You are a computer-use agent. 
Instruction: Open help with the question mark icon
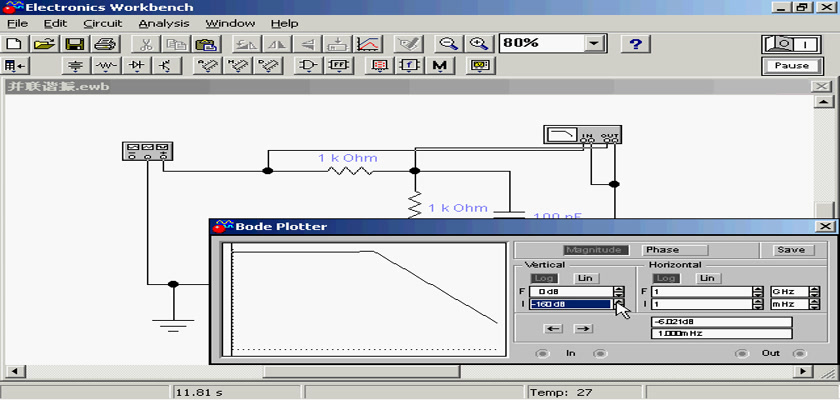[x=635, y=44]
